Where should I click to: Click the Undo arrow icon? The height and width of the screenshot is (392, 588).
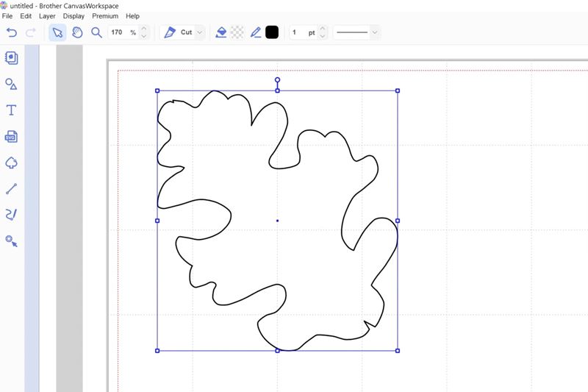coord(11,32)
